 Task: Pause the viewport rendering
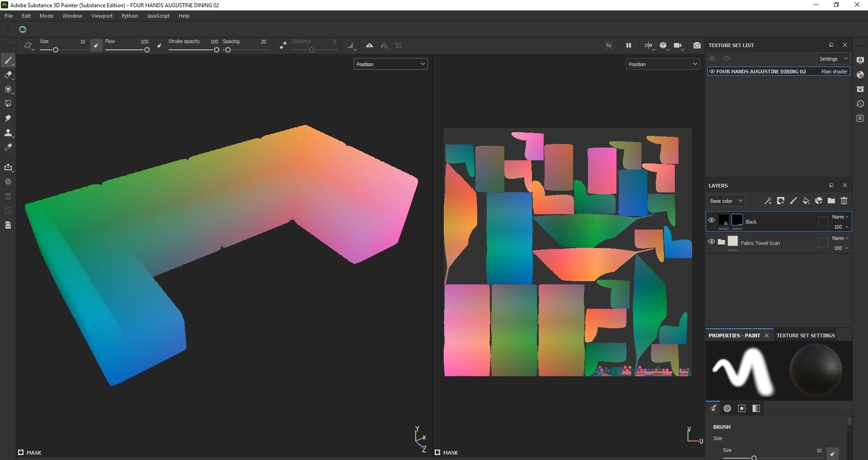pyautogui.click(x=628, y=45)
